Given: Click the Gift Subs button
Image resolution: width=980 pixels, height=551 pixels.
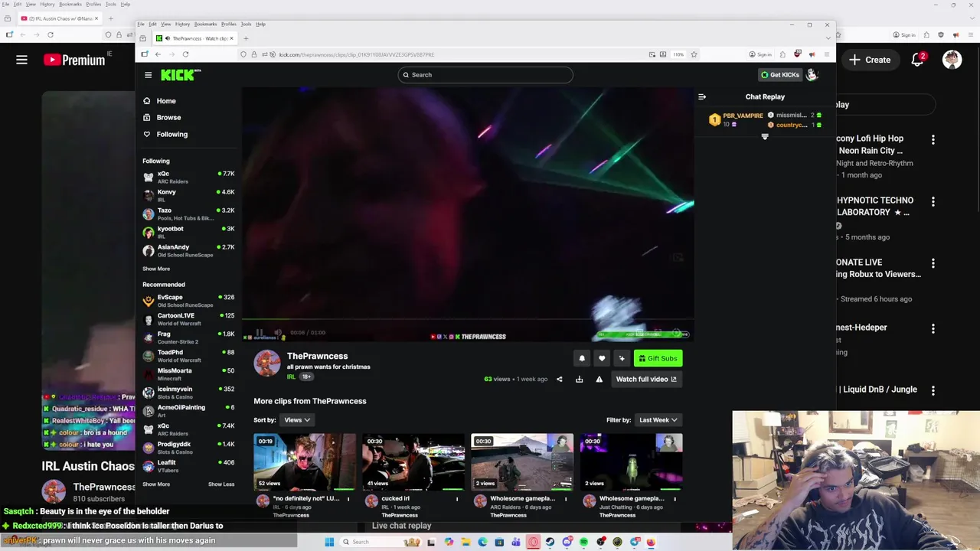Looking at the screenshot, I should 658,358.
